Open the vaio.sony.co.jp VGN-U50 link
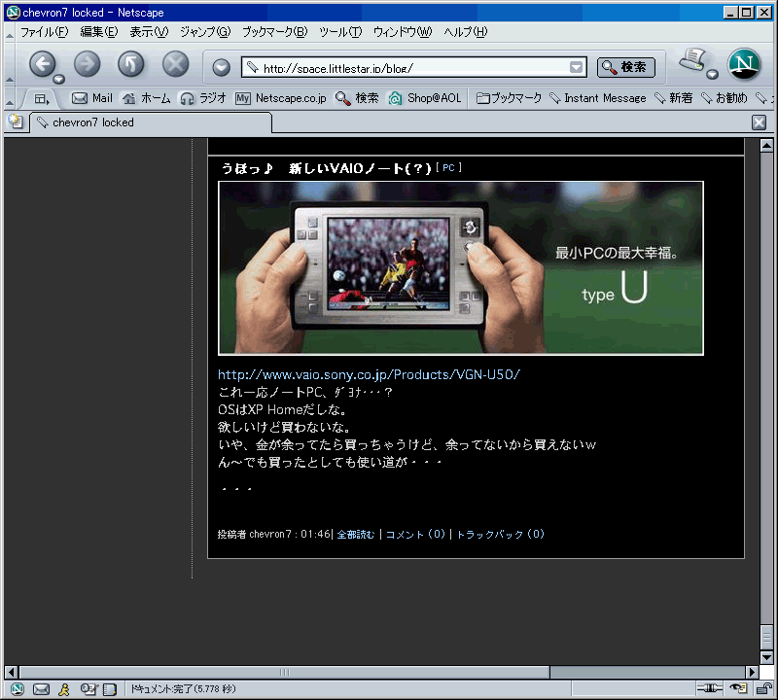Viewport: 778px width, 700px height. pos(369,374)
